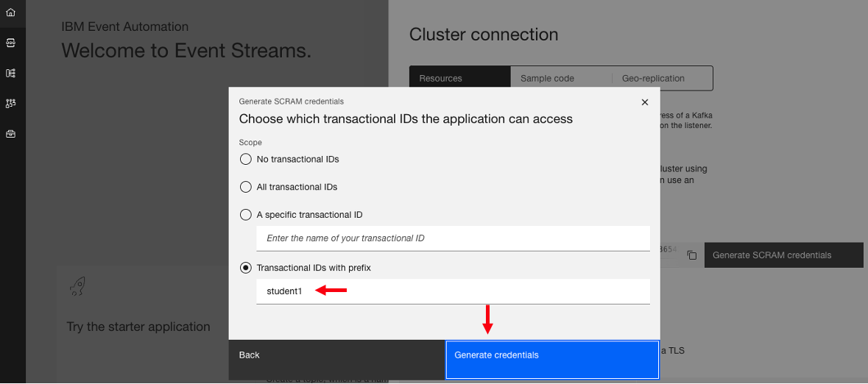Focus the specific transactional ID name field
The image size is (868, 384).
452,238
